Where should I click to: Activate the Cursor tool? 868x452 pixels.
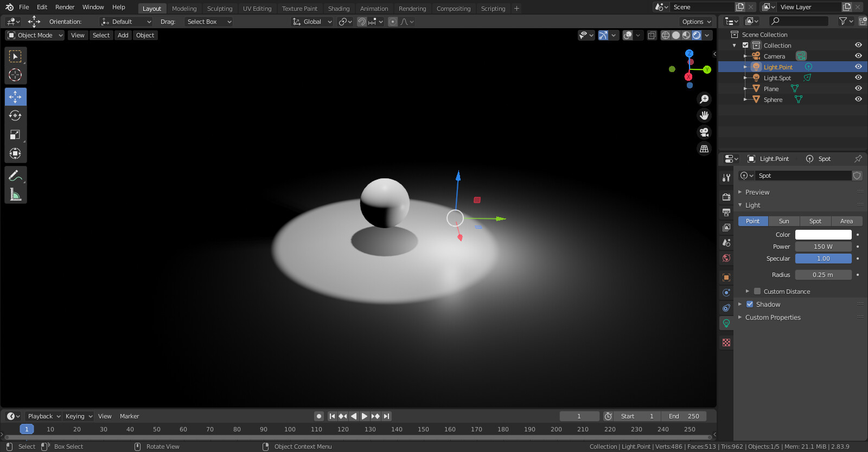(15, 75)
